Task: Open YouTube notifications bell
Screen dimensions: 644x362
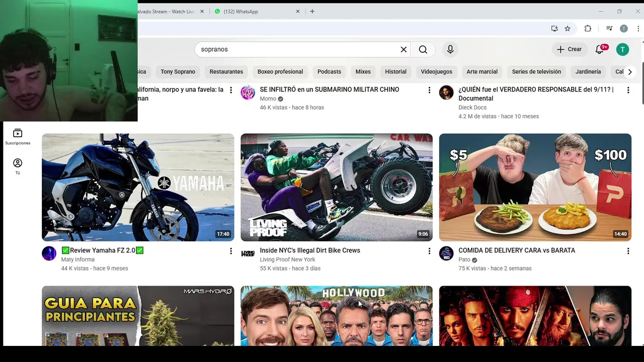Action: [x=600, y=49]
